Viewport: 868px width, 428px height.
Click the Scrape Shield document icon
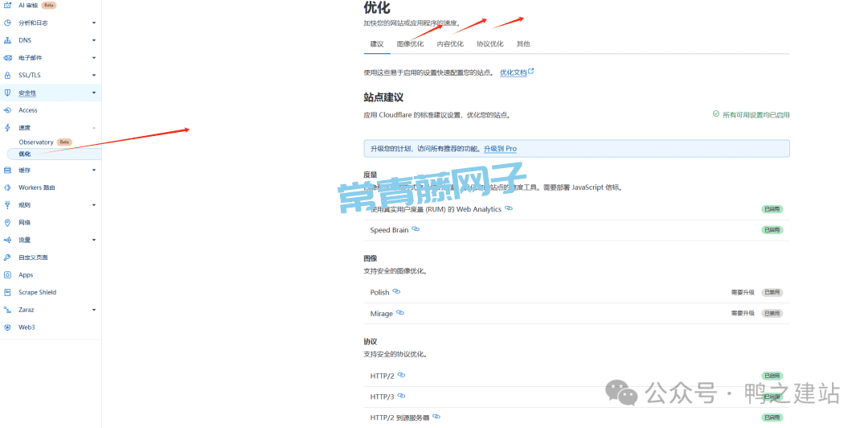[x=7, y=292]
